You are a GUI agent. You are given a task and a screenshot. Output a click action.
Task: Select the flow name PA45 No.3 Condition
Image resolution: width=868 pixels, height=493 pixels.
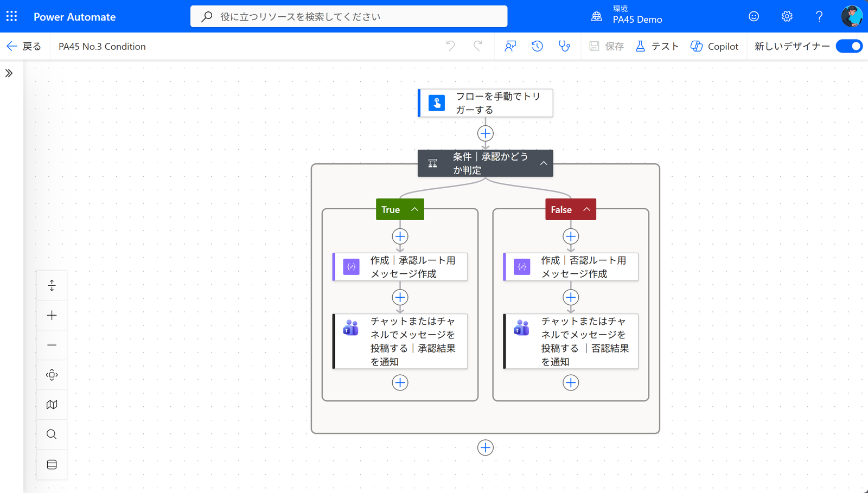click(x=102, y=46)
